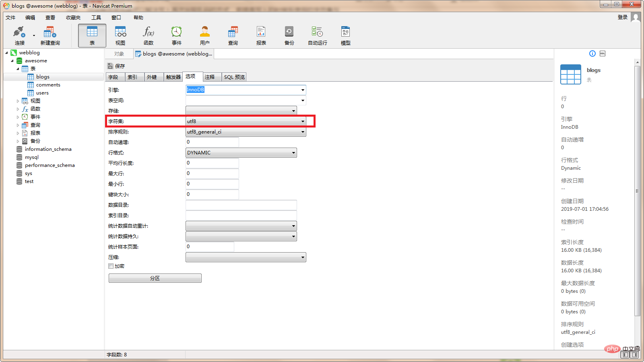
Task: Open the View (查看) menu
Action: point(50,18)
